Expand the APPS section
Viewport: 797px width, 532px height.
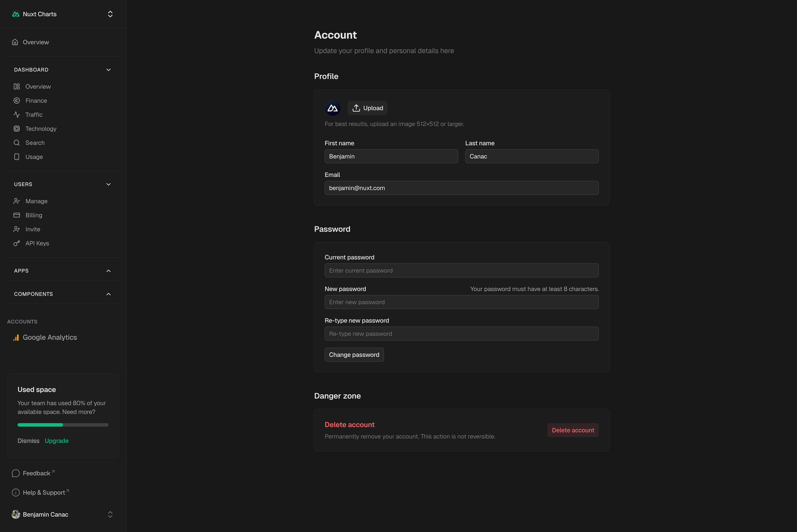click(108, 271)
